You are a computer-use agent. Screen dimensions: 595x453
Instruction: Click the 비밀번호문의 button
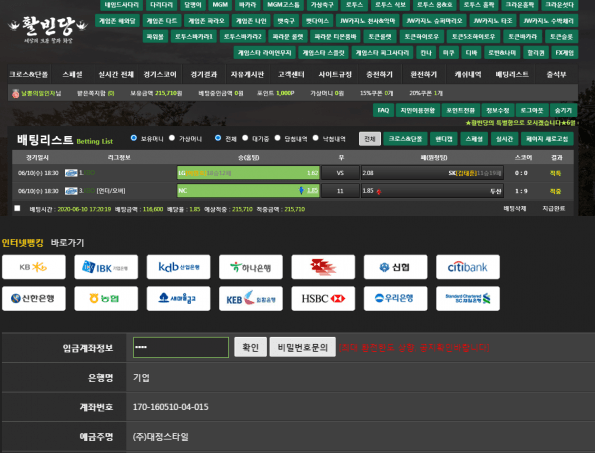[x=303, y=347]
